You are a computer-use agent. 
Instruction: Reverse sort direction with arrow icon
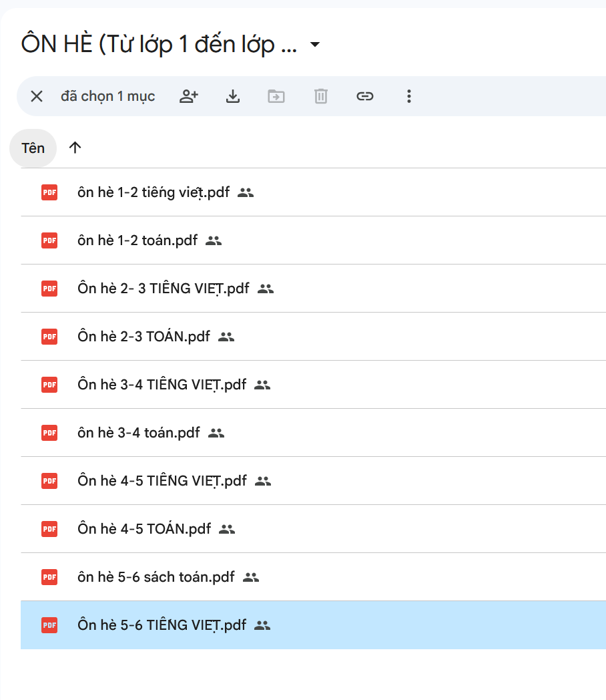pos(75,148)
